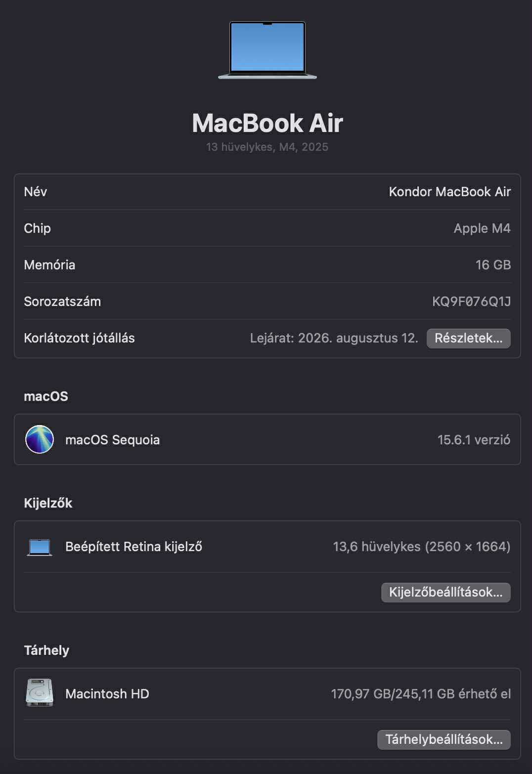Screen dimensions: 532x774
Task: Open warranty details with Részletek button
Action: [468, 338]
